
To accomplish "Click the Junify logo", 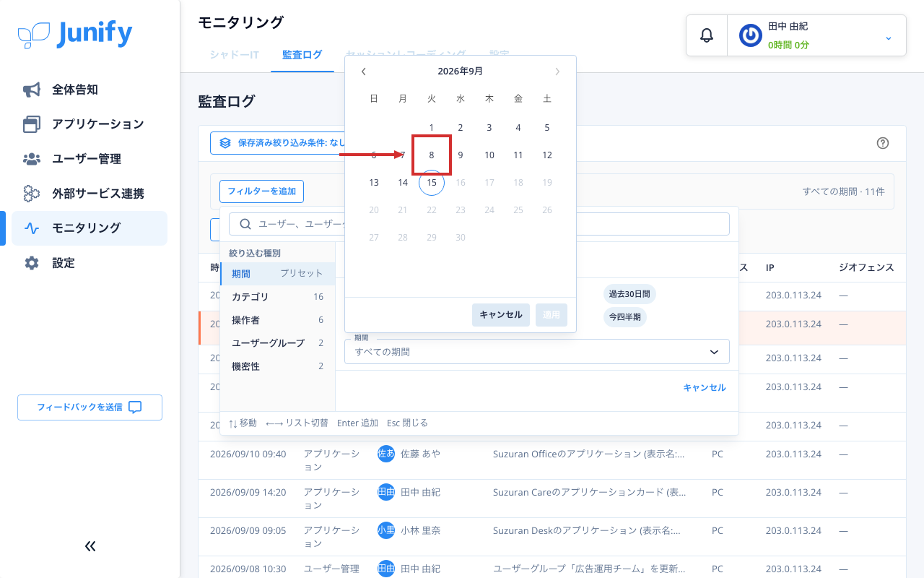I will click(75, 34).
